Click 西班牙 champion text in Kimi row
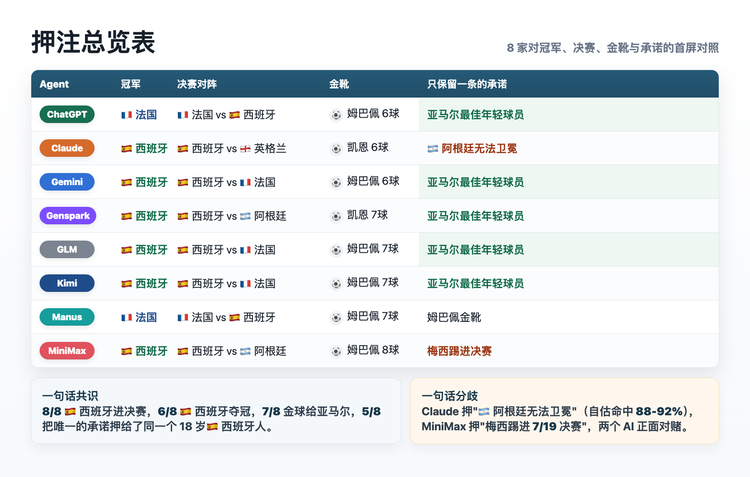The height and width of the screenshot is (477, 750). pos(152,284)
